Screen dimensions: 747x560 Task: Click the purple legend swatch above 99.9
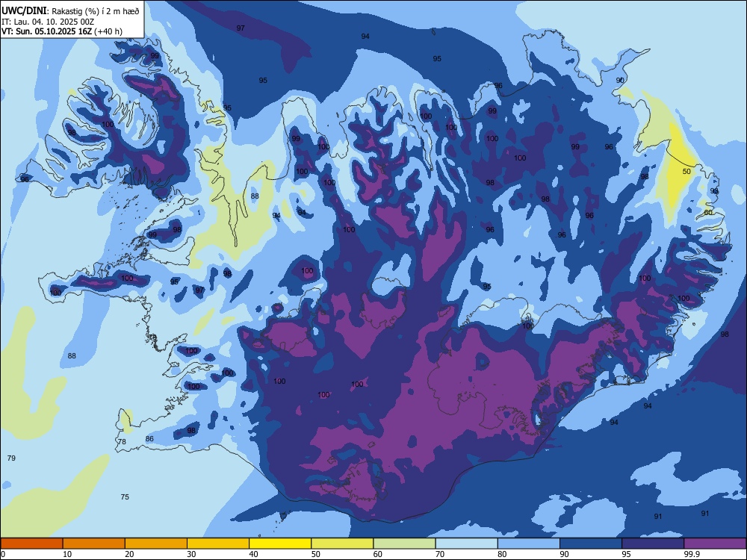click(715, 544)
